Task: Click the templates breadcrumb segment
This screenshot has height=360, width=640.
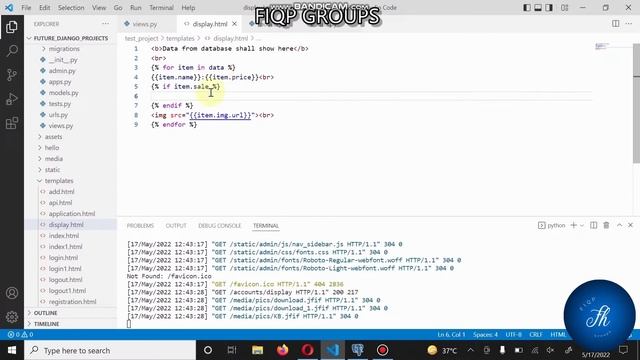Action: [180, 38]
